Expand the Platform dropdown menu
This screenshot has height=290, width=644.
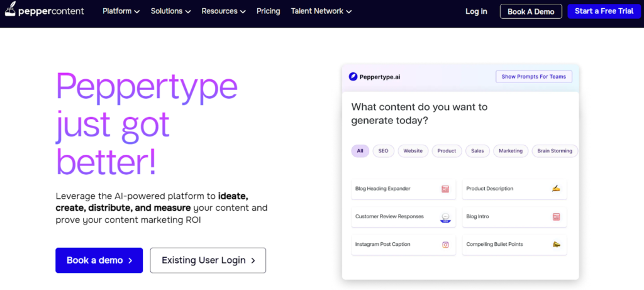pyautogui.click(x=121, y=11)
